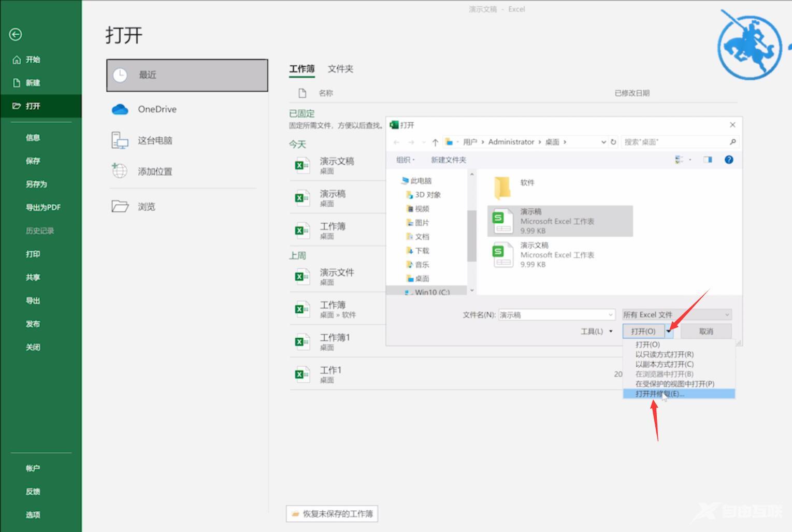Click the navigation pane scrollbar
The height and width of the screenshot is (532, 792).
point(471,236)
